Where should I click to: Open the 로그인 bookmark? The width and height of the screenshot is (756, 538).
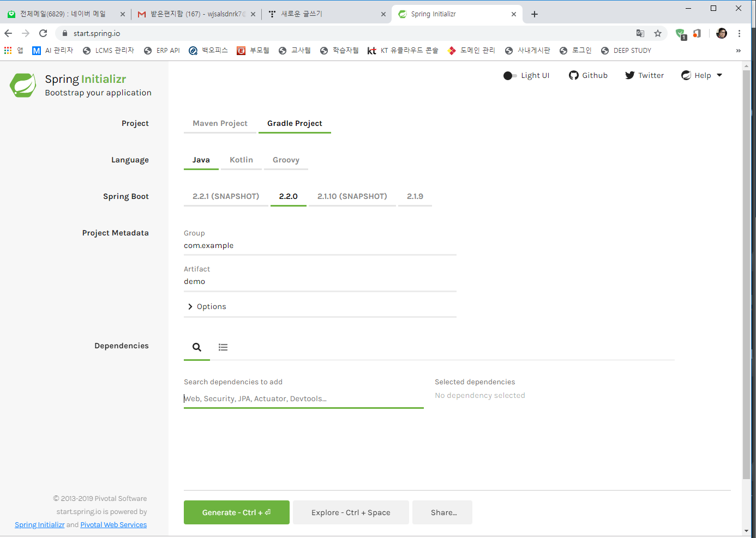(575, 51)
